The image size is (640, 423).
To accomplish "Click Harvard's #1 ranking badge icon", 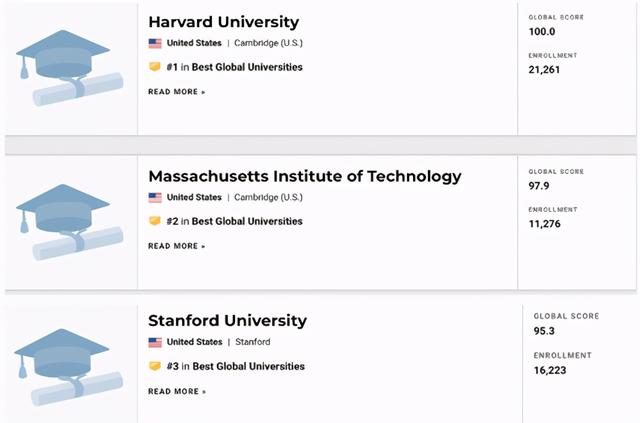I will click(155, 67).
